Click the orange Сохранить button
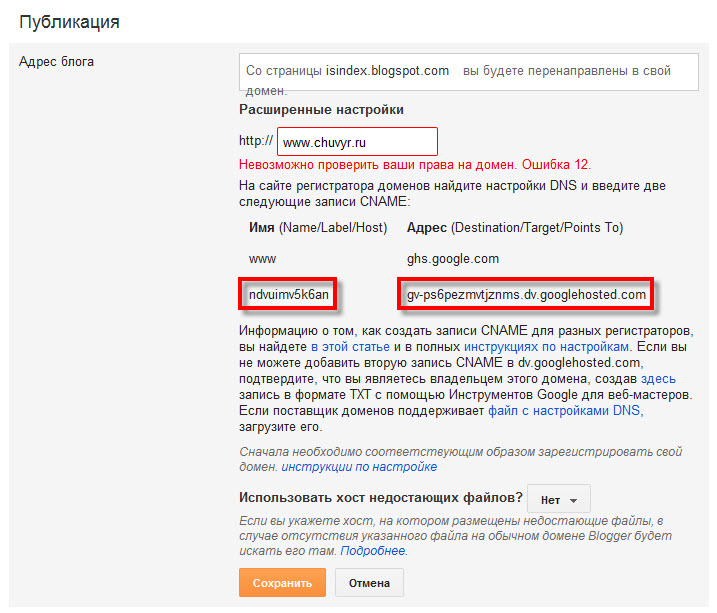The image size is (717, 613). [282, 583]
